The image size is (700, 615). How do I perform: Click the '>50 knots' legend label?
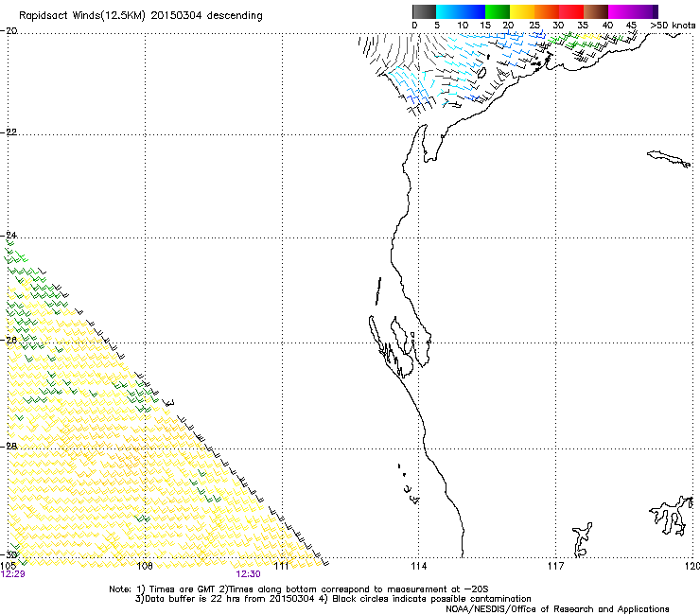[x=673, y=25]
